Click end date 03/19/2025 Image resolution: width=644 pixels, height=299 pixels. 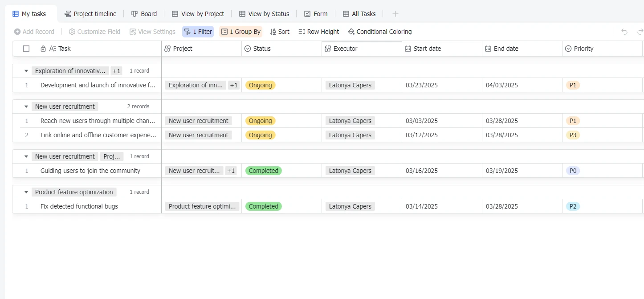tap(502, 171)
